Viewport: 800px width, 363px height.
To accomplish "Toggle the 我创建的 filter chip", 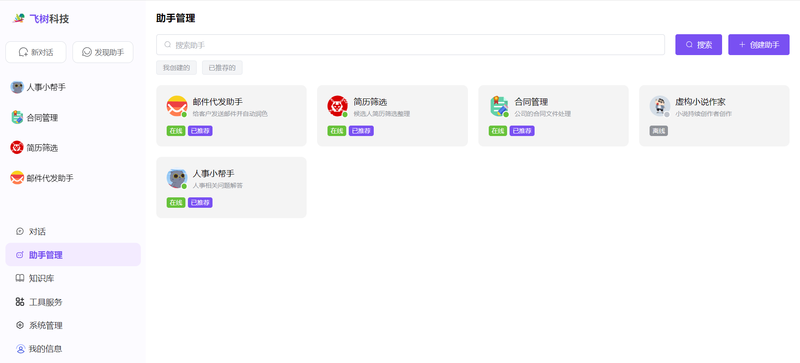I will [x=177, y=67].
